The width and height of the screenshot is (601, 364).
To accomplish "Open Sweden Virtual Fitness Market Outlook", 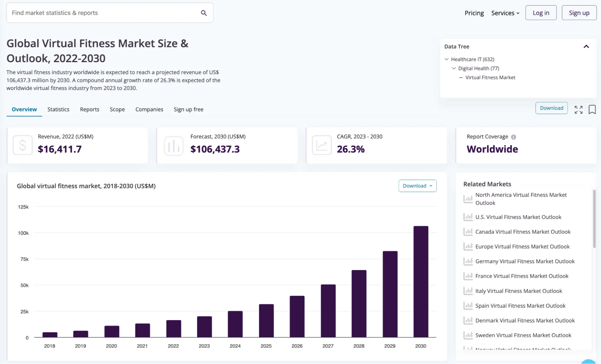I will (x=523, y=335).
